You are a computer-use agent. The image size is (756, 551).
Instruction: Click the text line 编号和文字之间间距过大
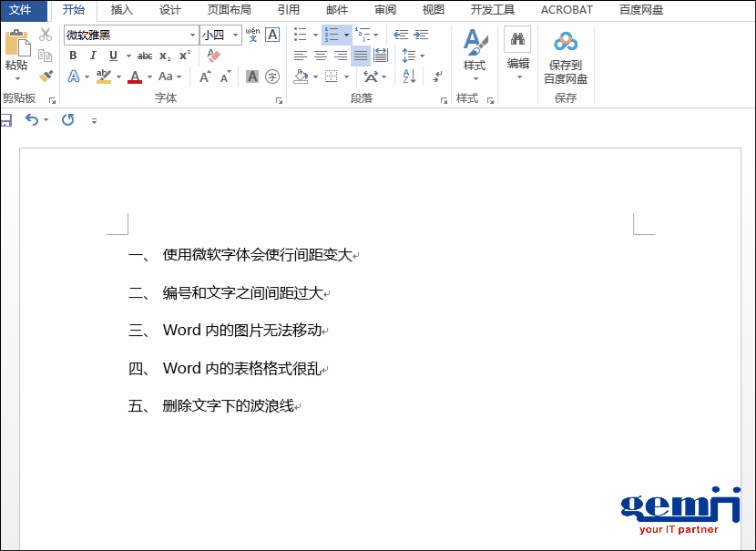point(242,293)
